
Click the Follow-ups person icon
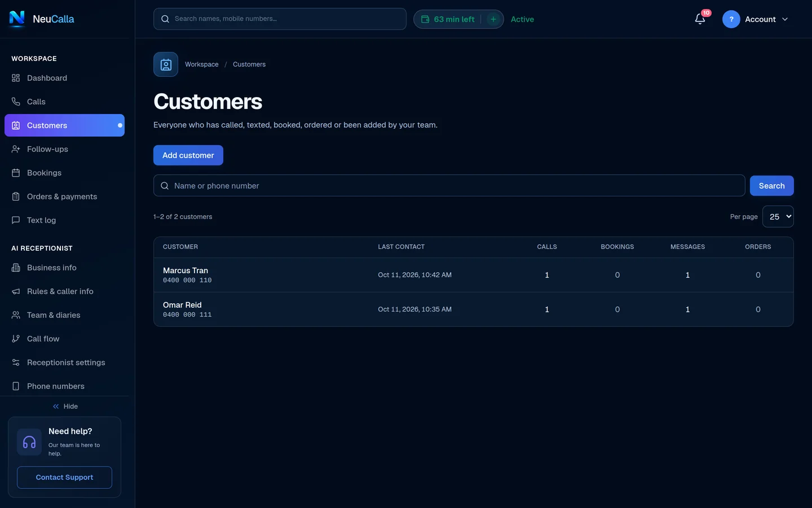(16, 149)
